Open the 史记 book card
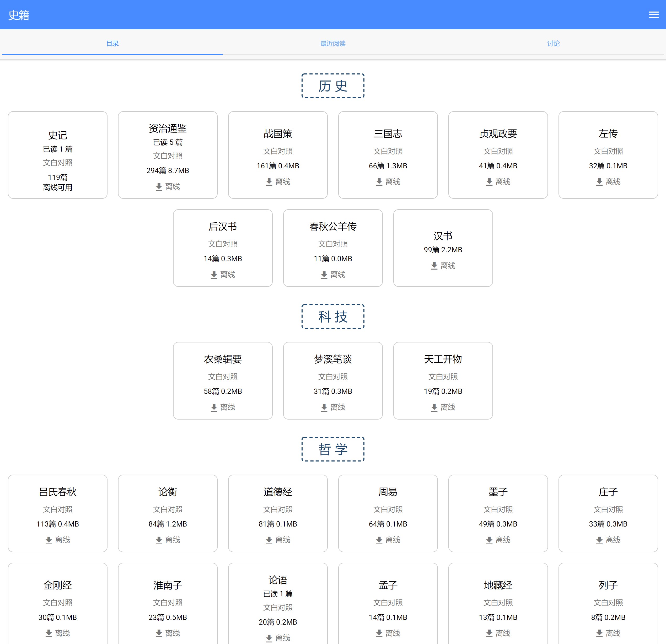 [x=57, y=135]
